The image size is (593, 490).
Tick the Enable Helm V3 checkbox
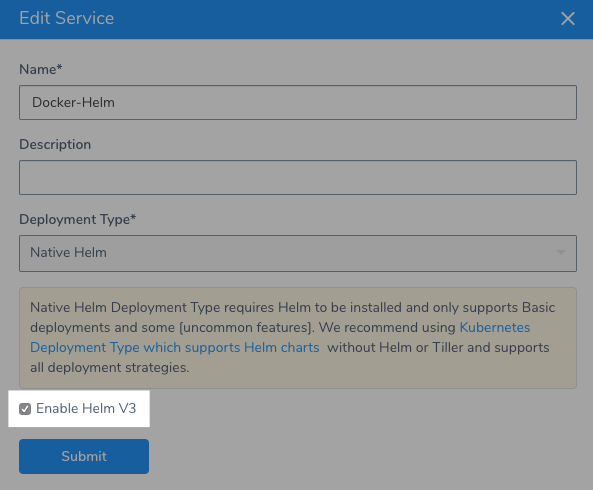coord(25,409)
